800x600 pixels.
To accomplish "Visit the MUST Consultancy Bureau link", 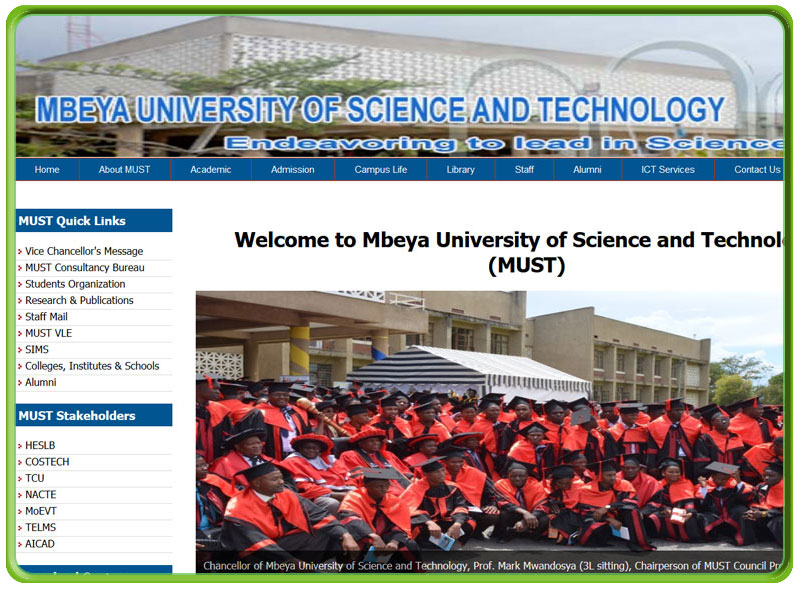I will click(x=85, y=267).
